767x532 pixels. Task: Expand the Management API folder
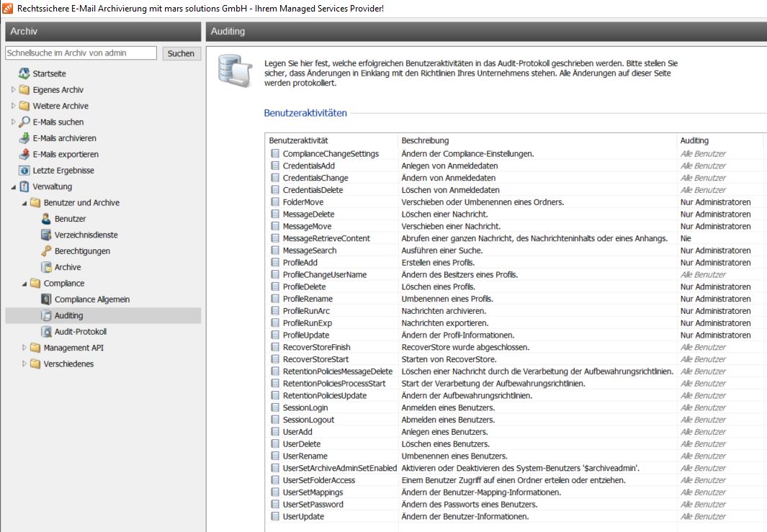(24, 348)
